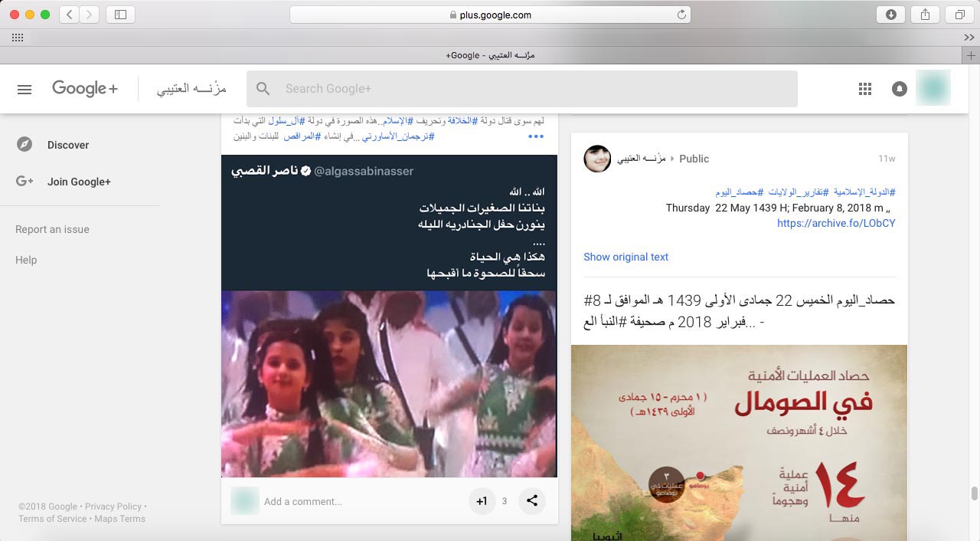Open the Google+ hamburger main menu
This screenshot has width=980, height=541.
coord(24,89)
